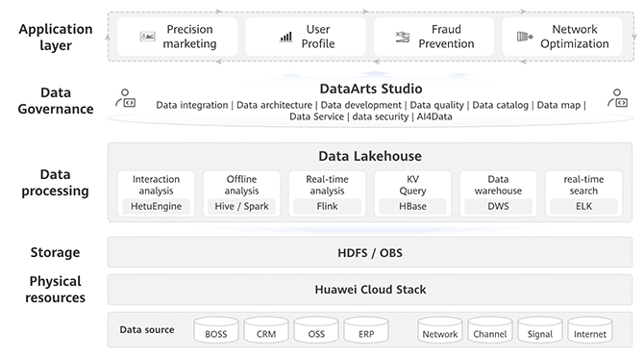Select the Signal data source cylinder
644x359 pixels.
(540, 330)
